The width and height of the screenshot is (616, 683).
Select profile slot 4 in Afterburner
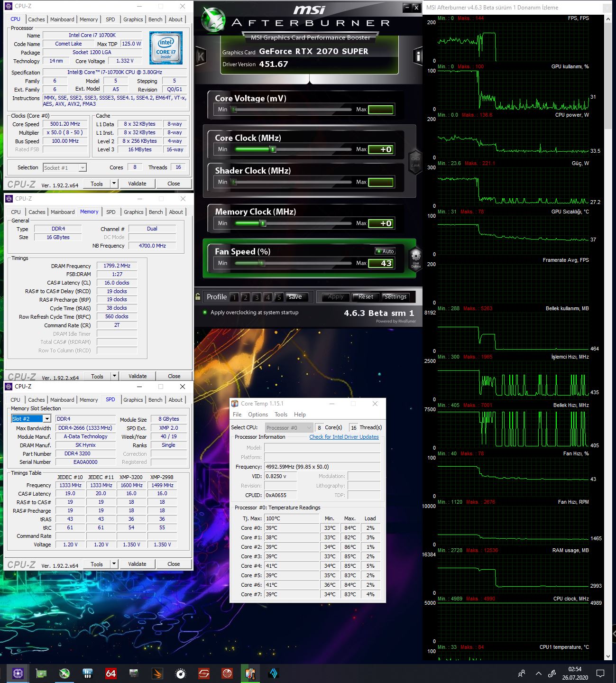tap(268, 297)
